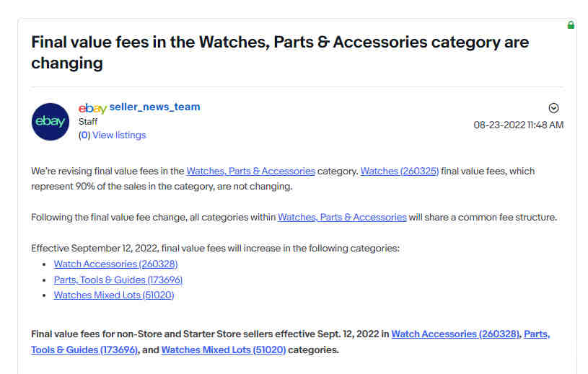Expand the post options chevron menu

(553, 108)
